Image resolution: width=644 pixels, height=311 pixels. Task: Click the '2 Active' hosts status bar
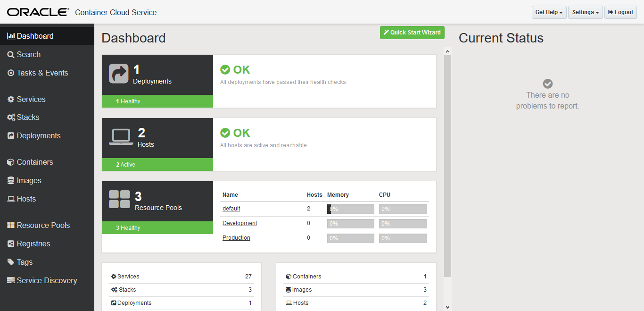click(x=157, y=165)
